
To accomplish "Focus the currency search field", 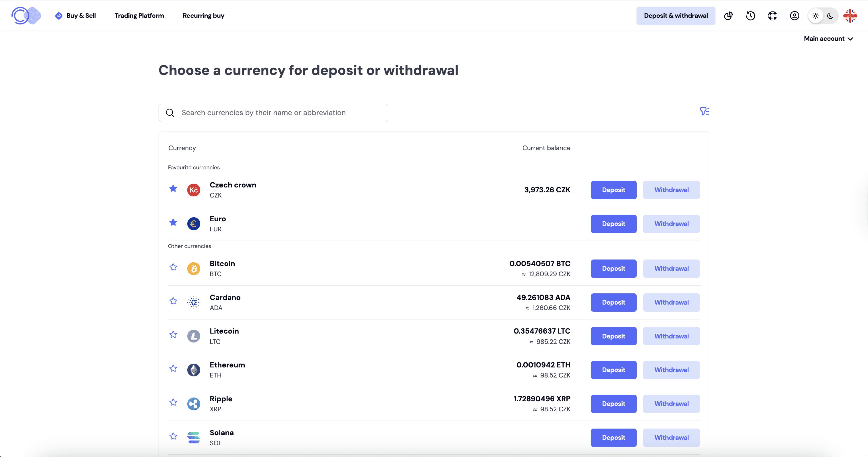I will tap(273, 113).
